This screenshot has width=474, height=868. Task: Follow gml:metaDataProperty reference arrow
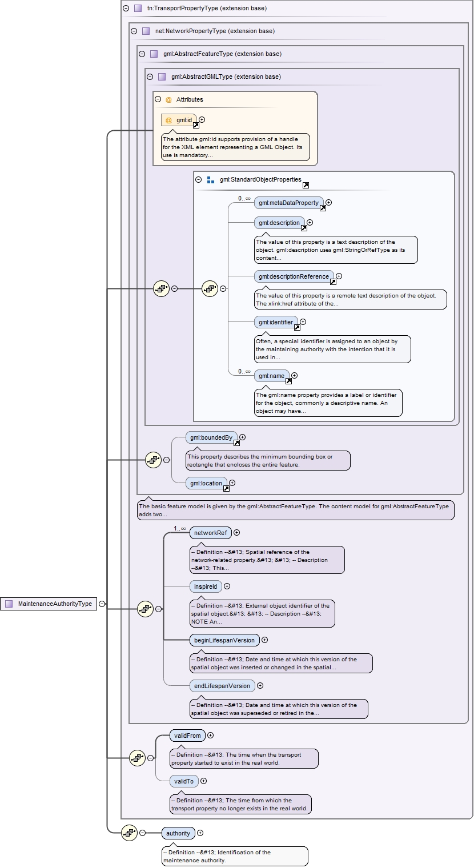coord(323,208)
